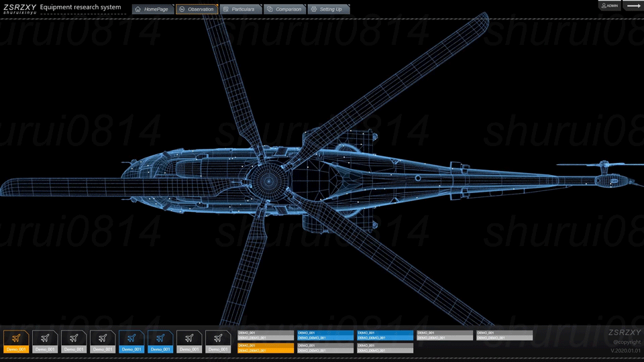
Task: Select the second aircraft card in the row
Action: coord(45,341)
